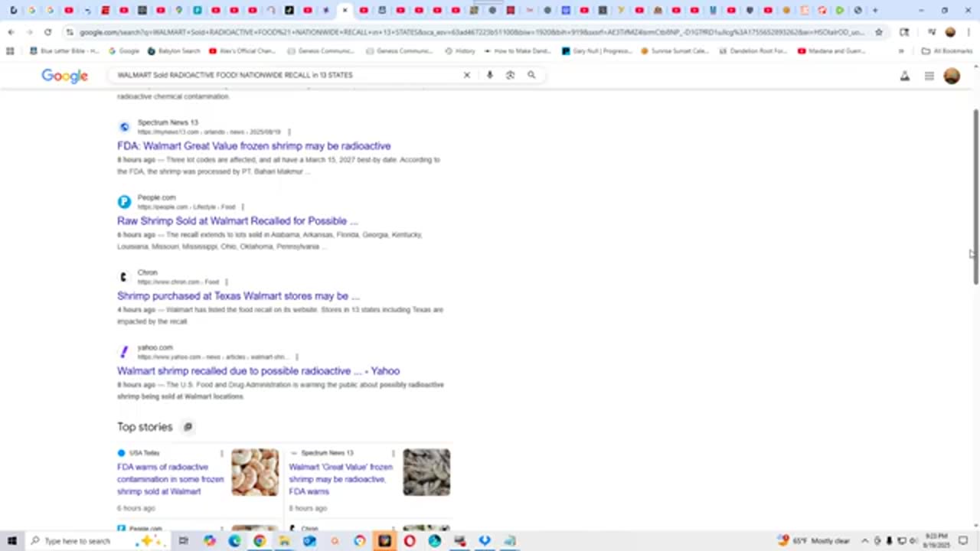Launch Opera browser from the taskbar

pos(410,541)
